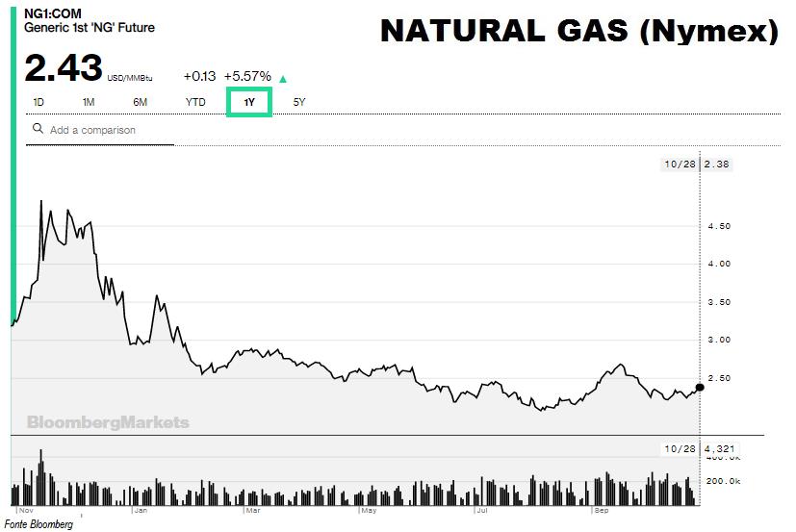Click the tallest volume bar in November

pyautogui.click(x=41, y=477)
